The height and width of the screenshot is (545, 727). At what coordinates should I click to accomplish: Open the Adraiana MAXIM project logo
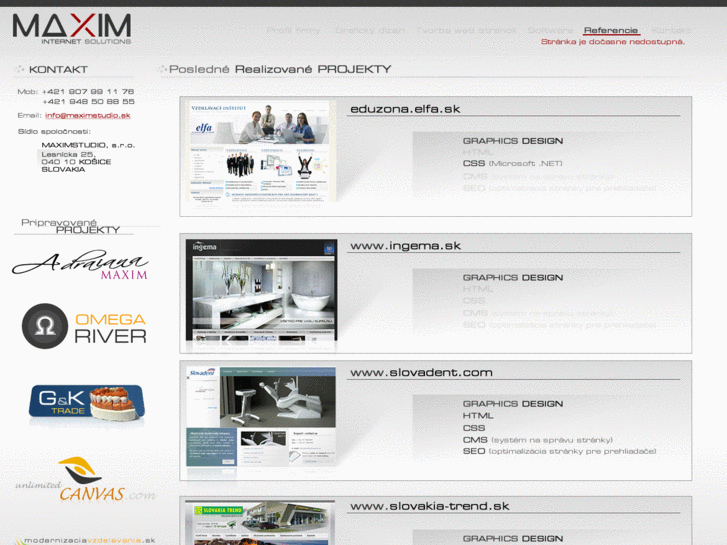point(80,264)
